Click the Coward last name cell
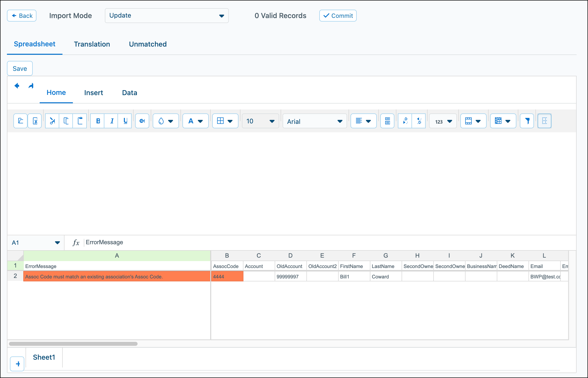 [386, 276]
